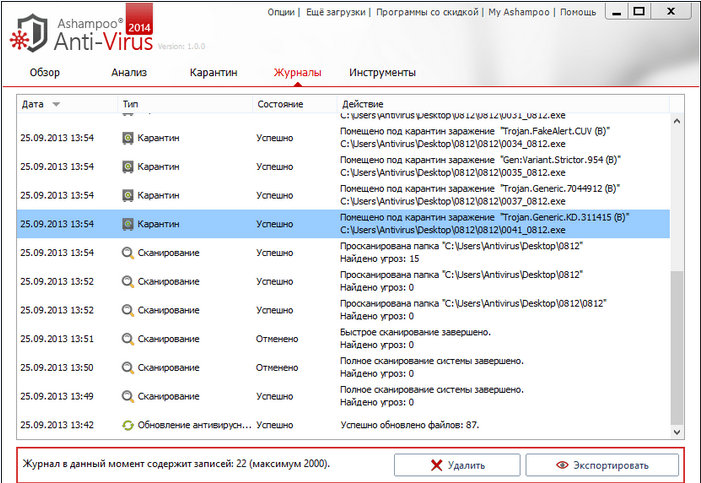Click the log list scrollbar thumb

click(677, 347)
